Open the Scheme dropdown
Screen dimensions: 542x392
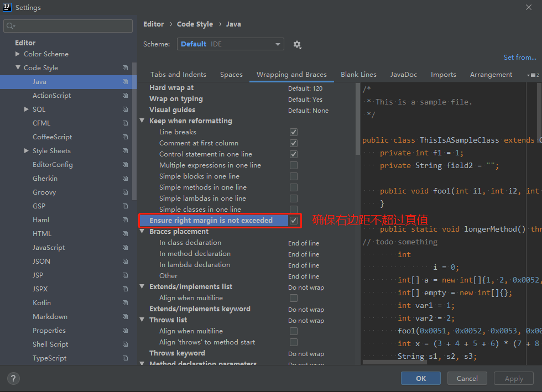point(231,44)
